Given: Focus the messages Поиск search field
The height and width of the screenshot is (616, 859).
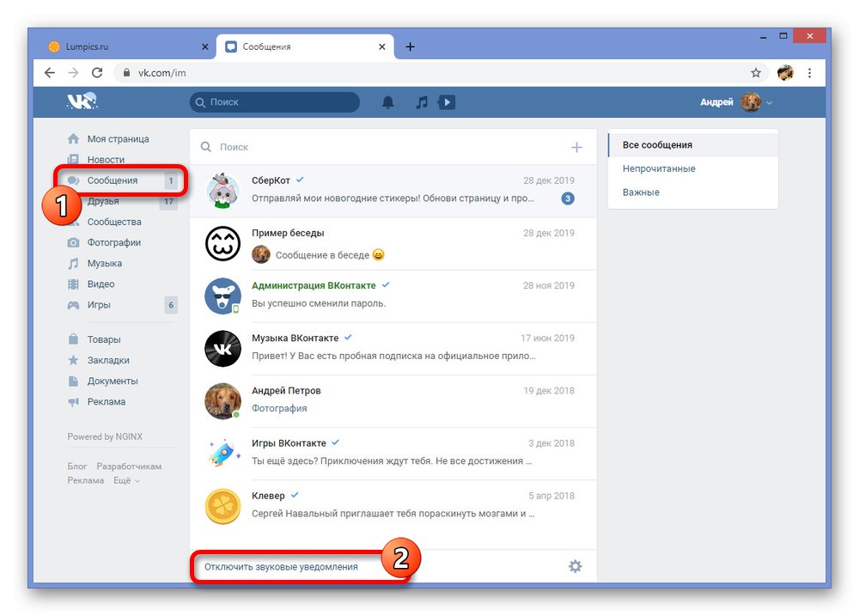Looking at the screenshot, I should click(x=383, y=148).
